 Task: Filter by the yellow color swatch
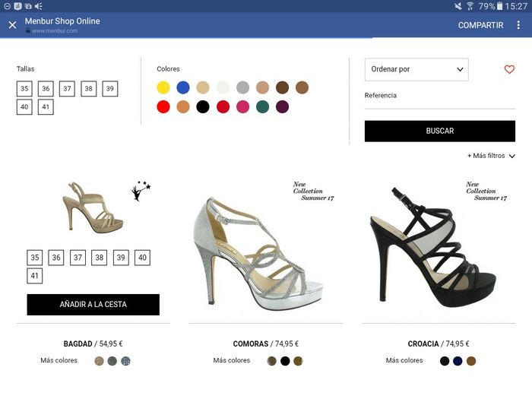coord(163,87)
